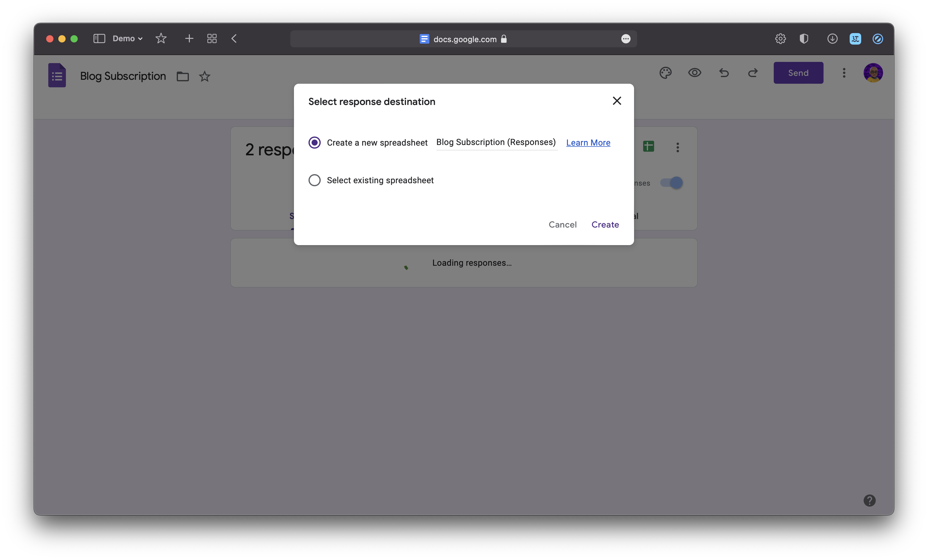928x560 pixels.
Task: Star the Blog Subscription form
Action: [204, 76]
